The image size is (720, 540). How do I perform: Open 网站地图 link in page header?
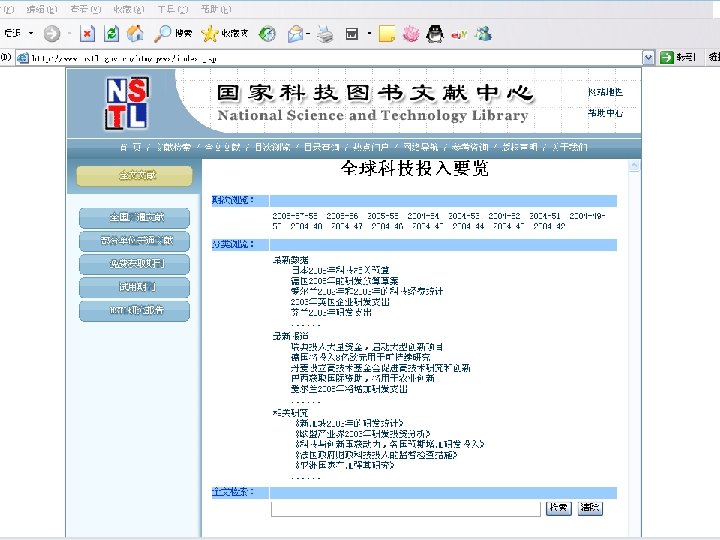click(605, 92)
